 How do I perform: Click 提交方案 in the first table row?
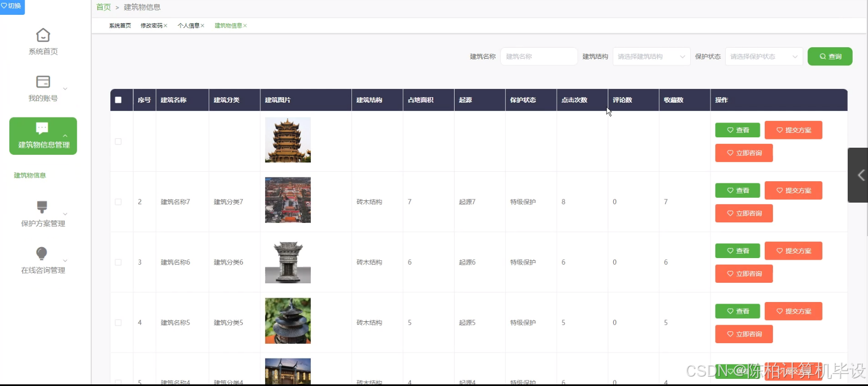(793, 130)
